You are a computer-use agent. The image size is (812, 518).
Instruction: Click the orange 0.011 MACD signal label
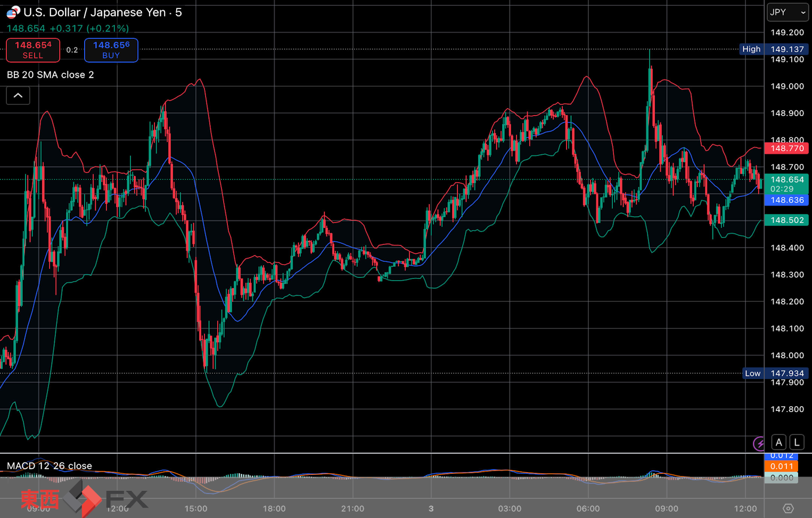tap(781, 466)
